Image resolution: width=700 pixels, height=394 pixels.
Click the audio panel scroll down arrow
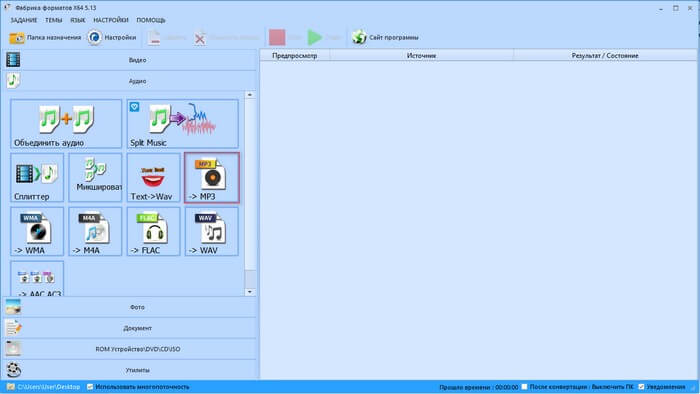(x=250, y=292)
